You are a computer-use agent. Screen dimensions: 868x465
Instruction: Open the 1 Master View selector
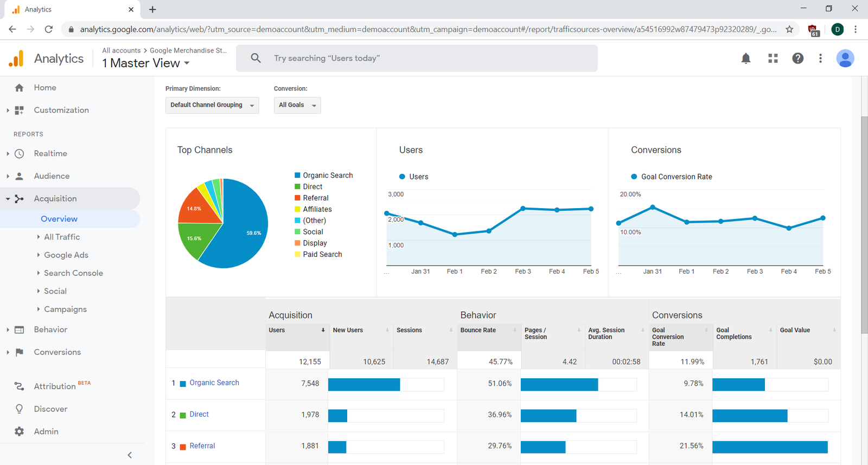coord(146,63)
